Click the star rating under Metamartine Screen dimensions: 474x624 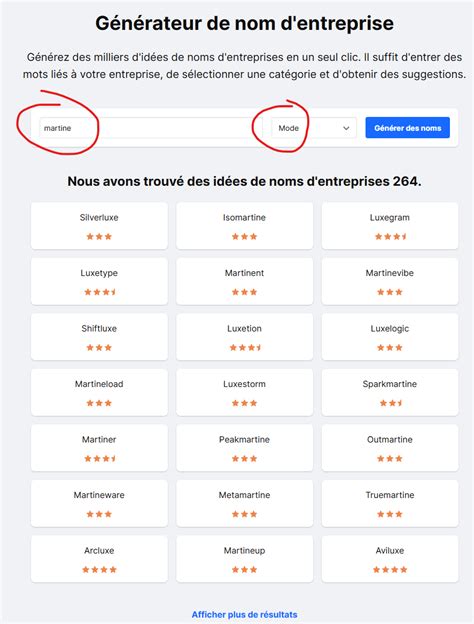click(244, 514)
